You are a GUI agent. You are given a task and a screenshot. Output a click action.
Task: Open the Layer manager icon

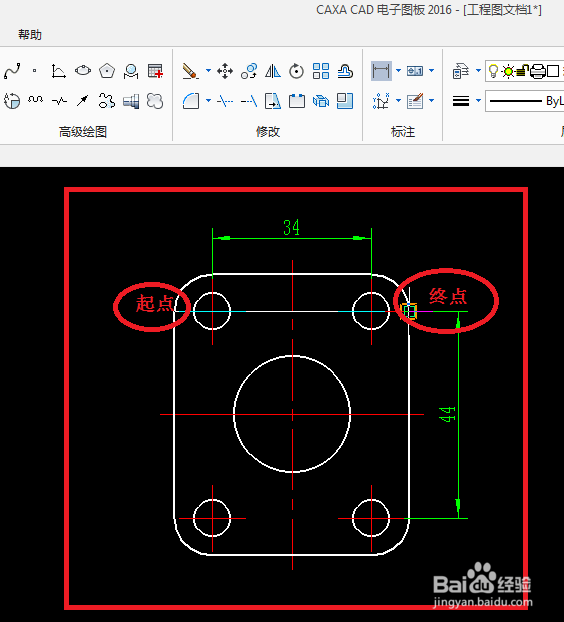461,71
